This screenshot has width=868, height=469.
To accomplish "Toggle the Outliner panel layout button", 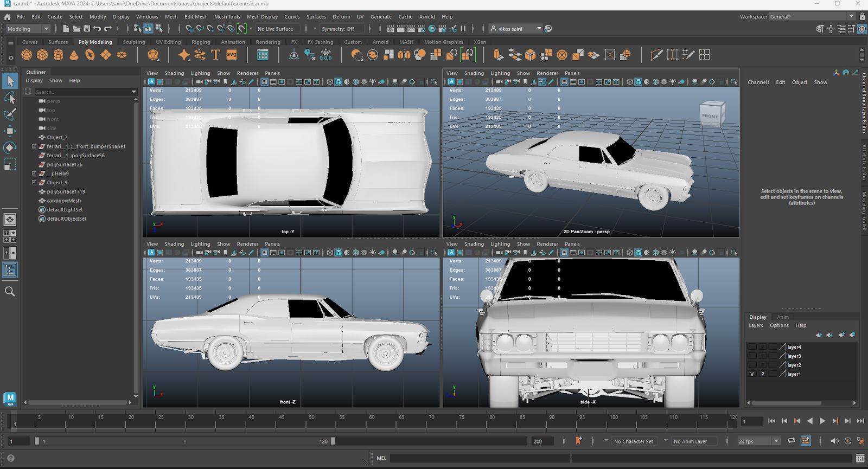I will 10,270.
